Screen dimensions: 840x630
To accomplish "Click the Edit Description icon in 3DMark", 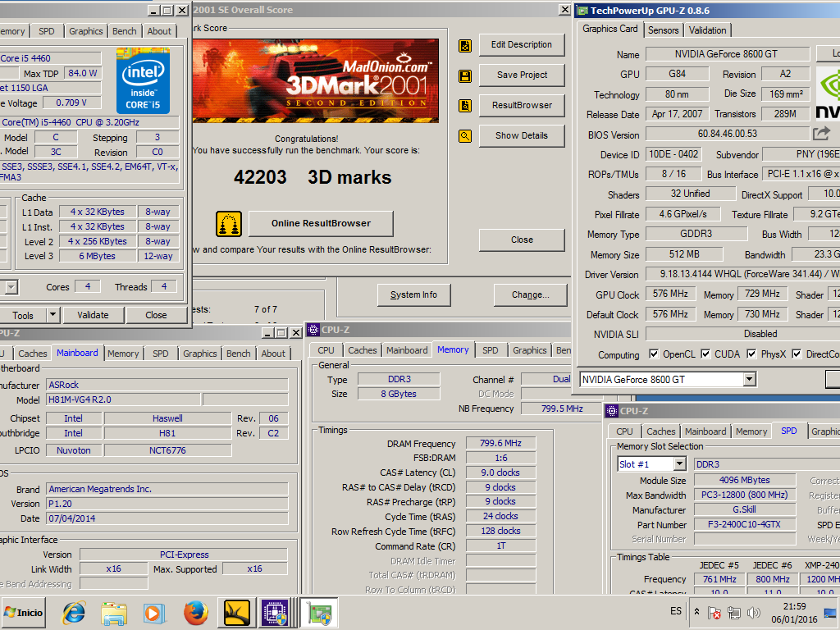I will click(465, 46).
